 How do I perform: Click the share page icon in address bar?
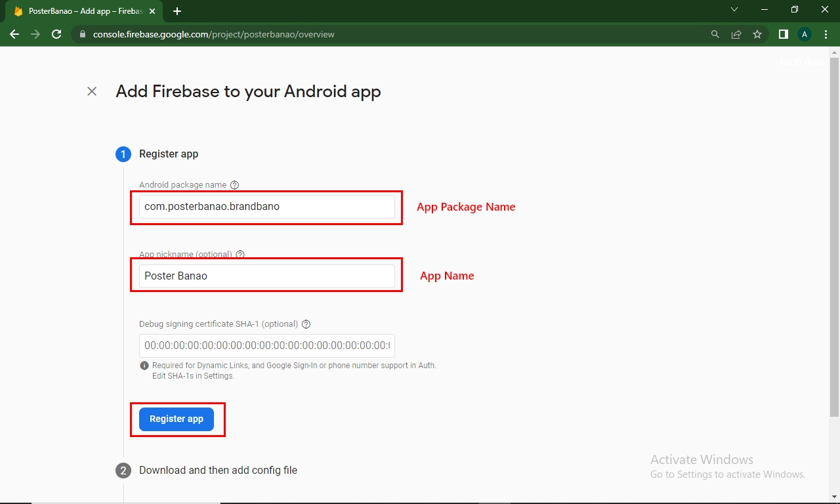coord(736,34)
